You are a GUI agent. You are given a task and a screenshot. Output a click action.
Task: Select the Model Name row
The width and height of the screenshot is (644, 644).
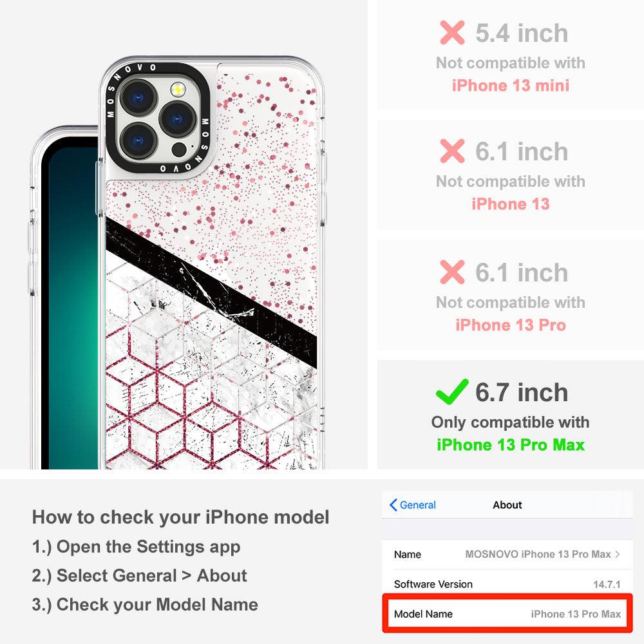click(507, 614)
